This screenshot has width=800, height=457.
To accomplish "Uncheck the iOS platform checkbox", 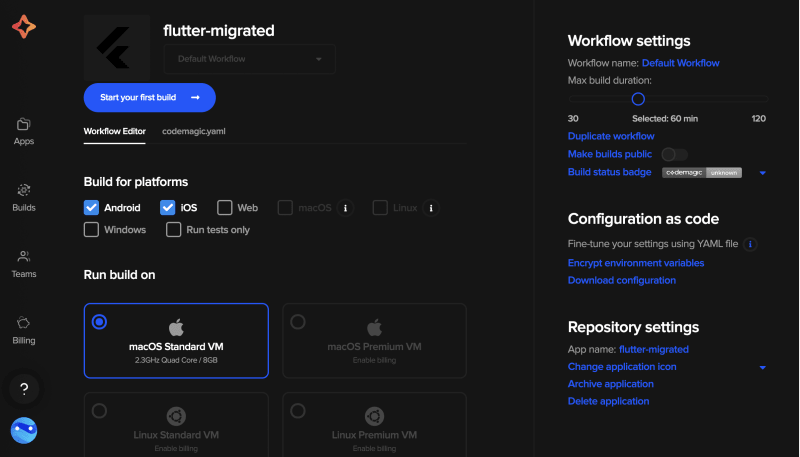I will (x=167, y=208).
